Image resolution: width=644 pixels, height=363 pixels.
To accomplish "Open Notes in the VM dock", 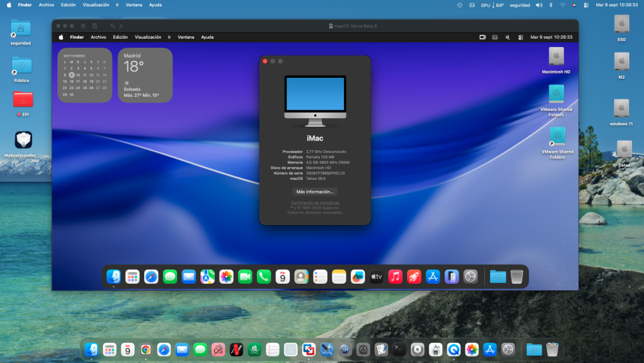I will (339, 277).
